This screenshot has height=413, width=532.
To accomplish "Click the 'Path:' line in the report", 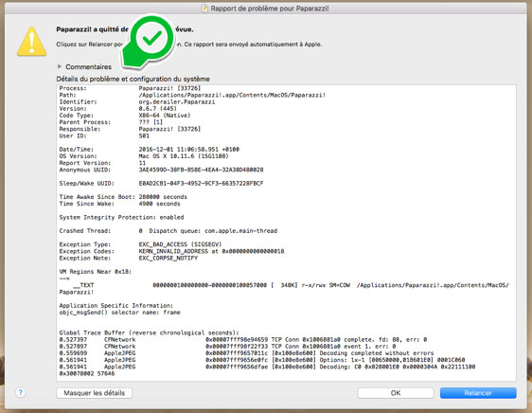I will 192,95.
